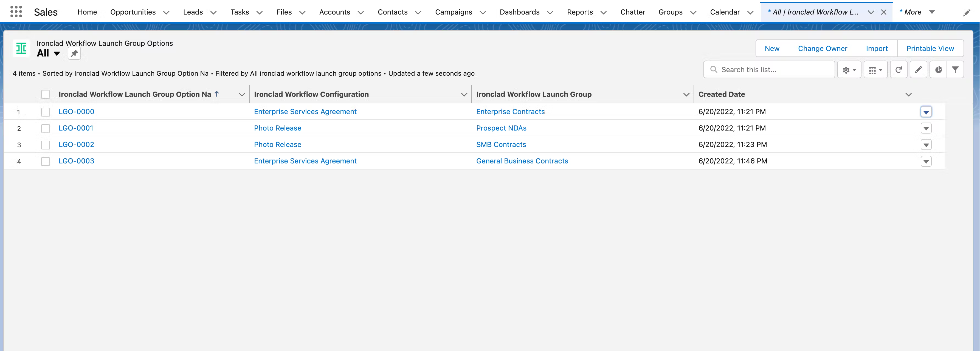The height and width of the screenshot is (351, 980).
Task: Expand the Accounts nav dropdown
Action: click(x=361, y=12)
